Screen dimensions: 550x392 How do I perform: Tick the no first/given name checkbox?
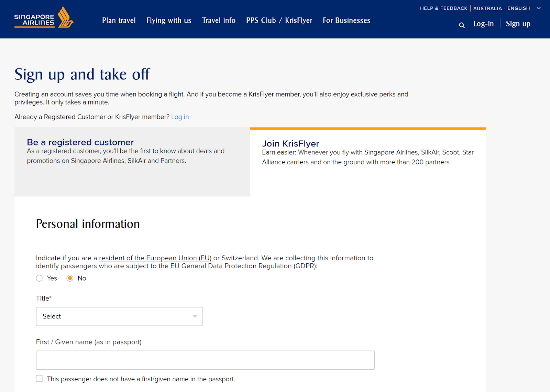point(40,379)
